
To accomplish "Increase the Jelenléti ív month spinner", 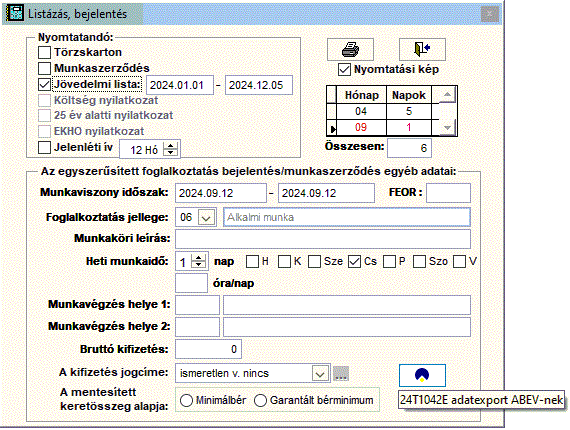I will [x=170, y=146].
